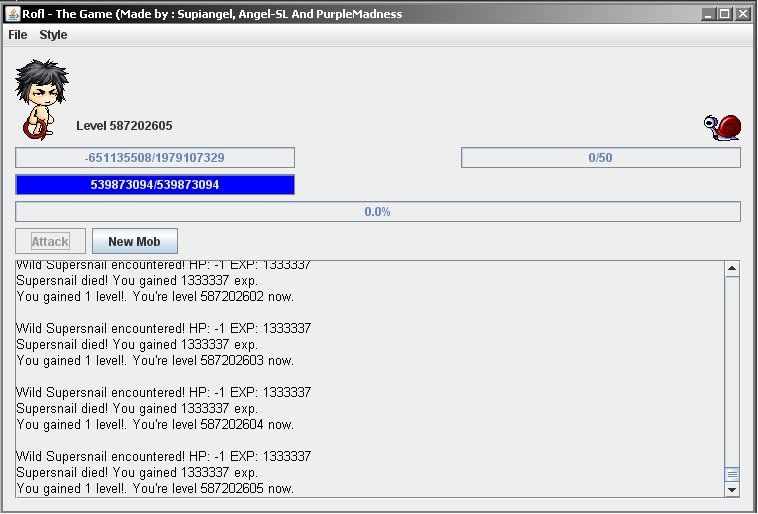Click the last log line with level 587202605
The width and height of the screenshot is (758, 514).
pos(155,488)
